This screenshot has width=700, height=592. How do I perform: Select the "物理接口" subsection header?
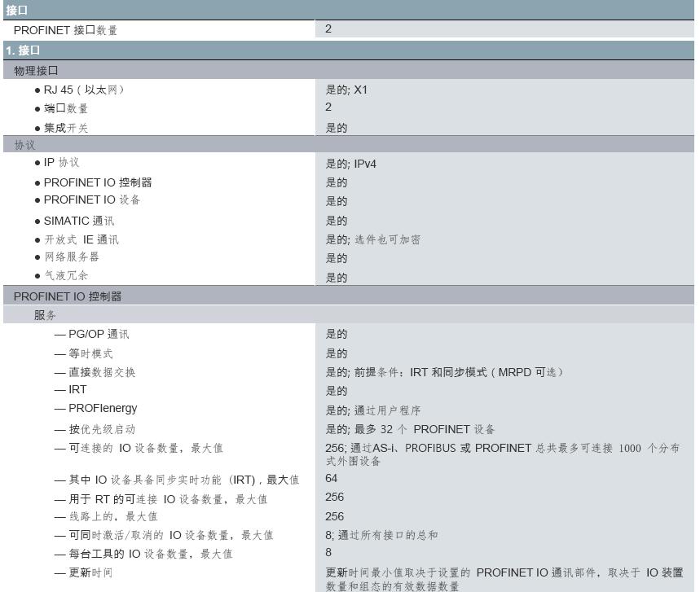click(x=349, y=71)
